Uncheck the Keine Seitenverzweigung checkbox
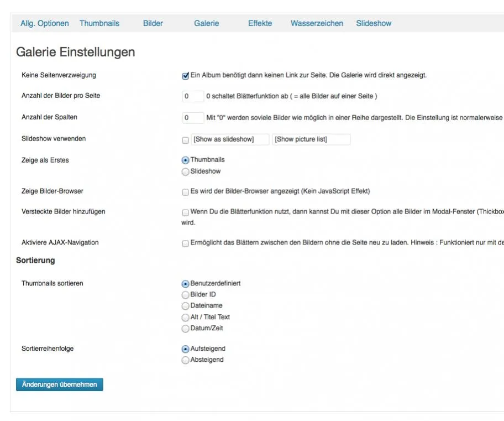504x421 pixels. (x=186, y=76)
